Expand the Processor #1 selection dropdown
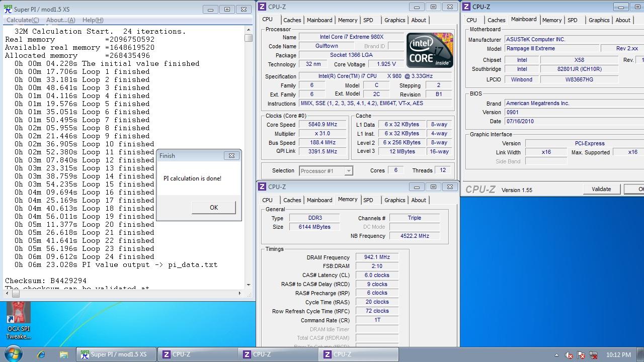This screenshot has width=644, height=362. [x=348, y=171]
